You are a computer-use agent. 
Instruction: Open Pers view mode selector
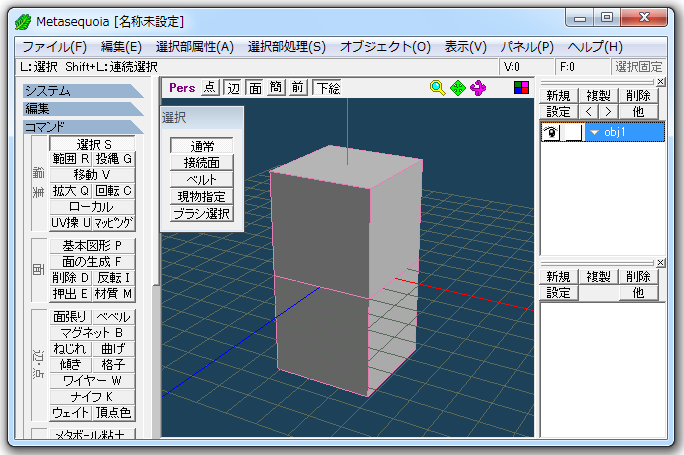click(x=182, y=88)
